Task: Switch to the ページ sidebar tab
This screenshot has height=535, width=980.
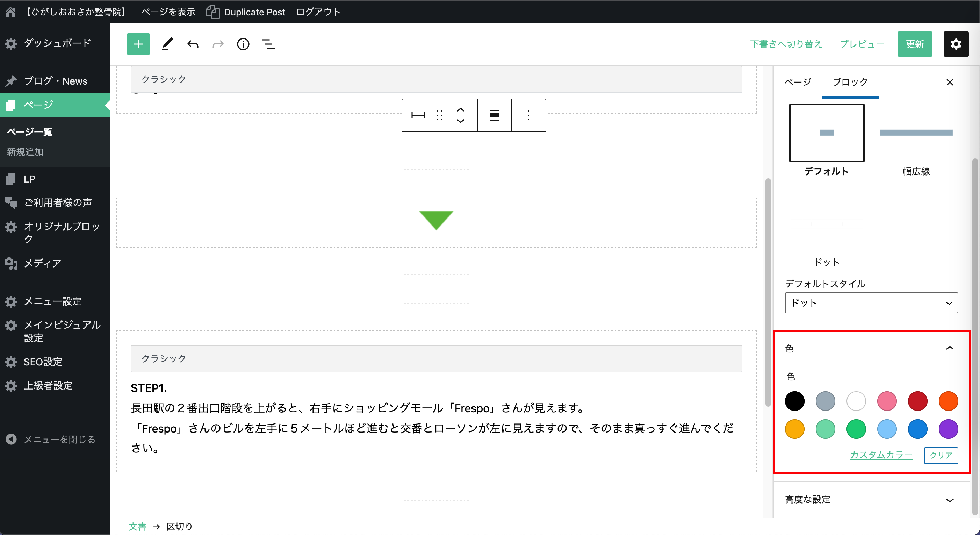Action: (x=798, y=82)
